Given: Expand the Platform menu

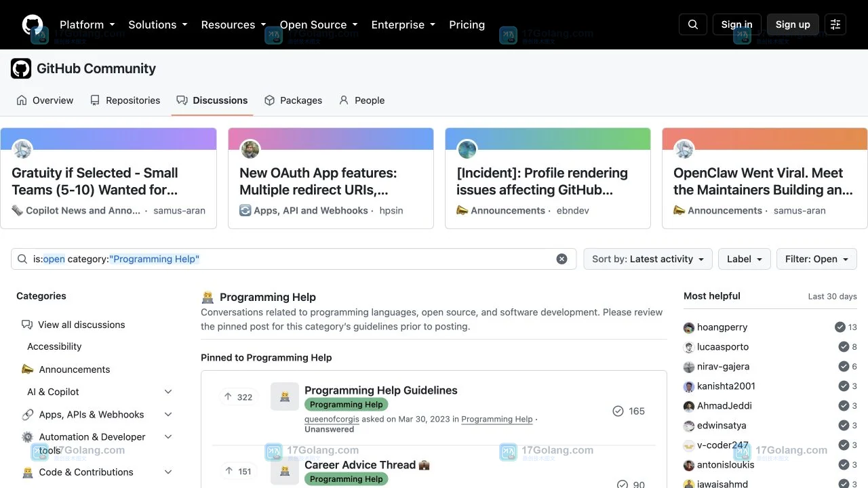Looking at the screenshot, I should [x=87, y=24].
